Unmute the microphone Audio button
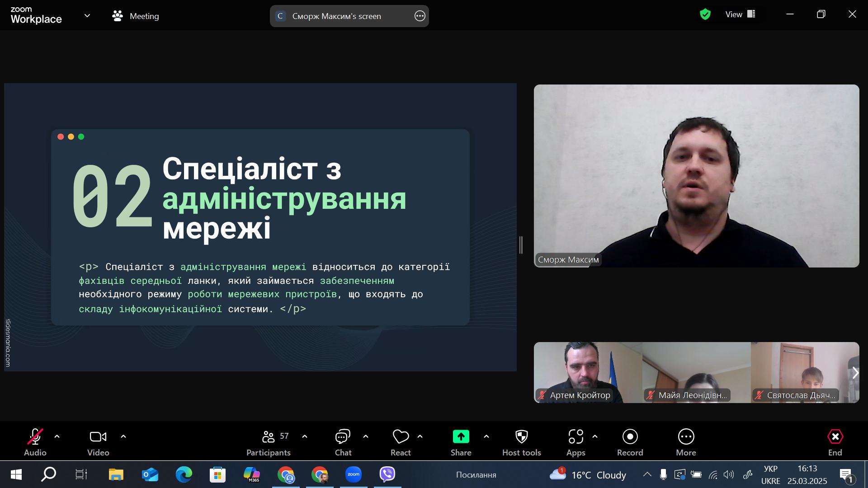This screenshot has width=868, height=488. point(35,437)
